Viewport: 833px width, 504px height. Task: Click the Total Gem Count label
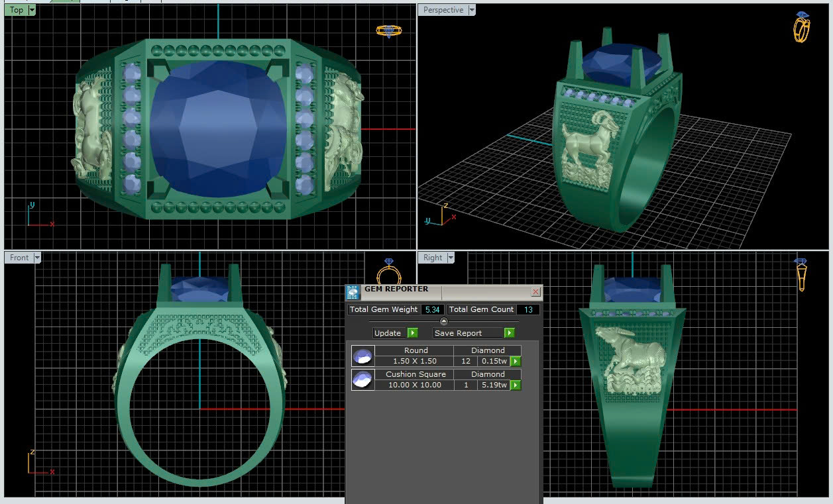(x=482, y=309)
